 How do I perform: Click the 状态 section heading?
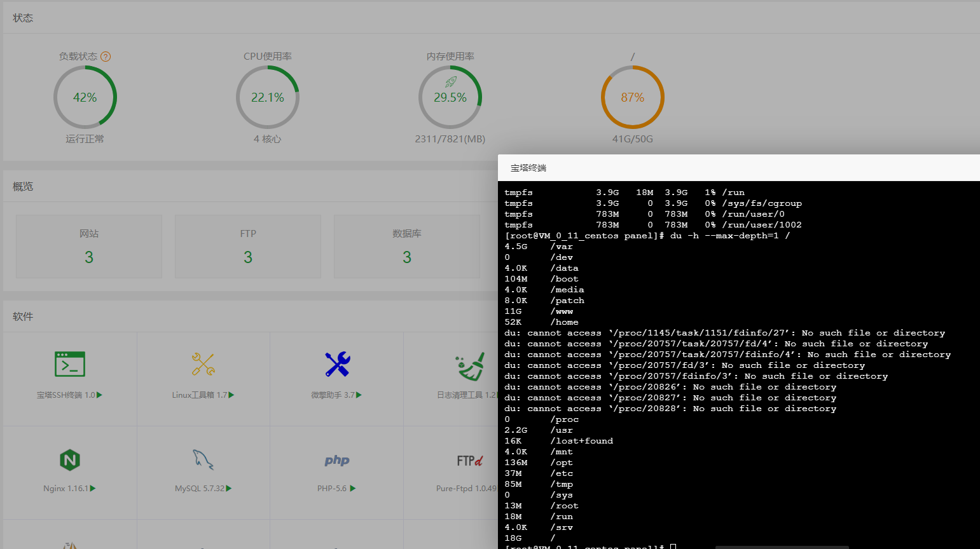click(23, 18)
